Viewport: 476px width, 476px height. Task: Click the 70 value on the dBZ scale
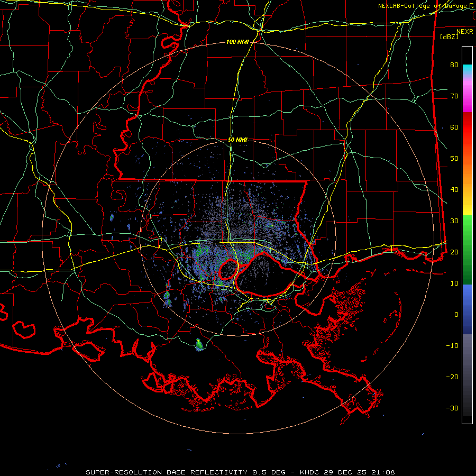(x=454, y=96)
